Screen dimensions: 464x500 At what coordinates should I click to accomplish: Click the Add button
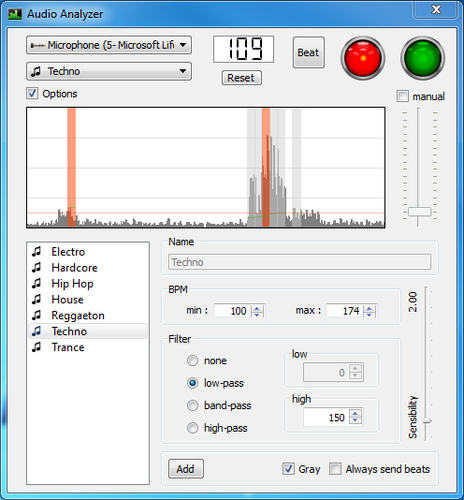(x=186, y=469)
